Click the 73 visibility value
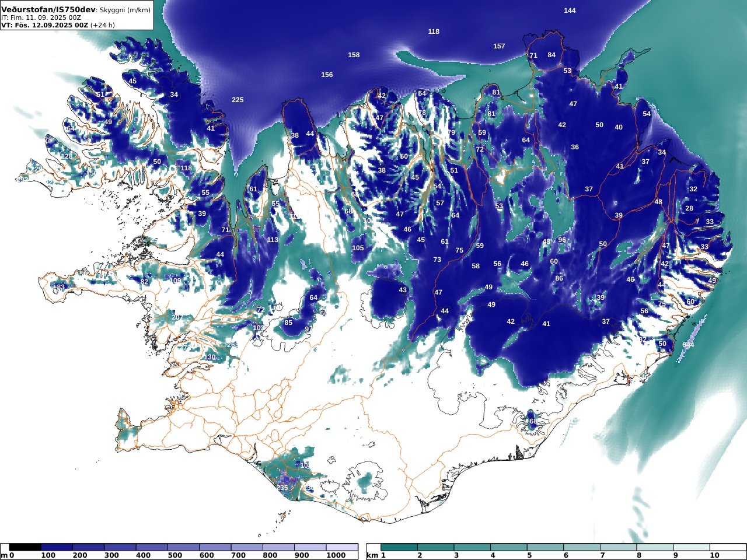Screen dimensions: 747x560 (437, 260)
